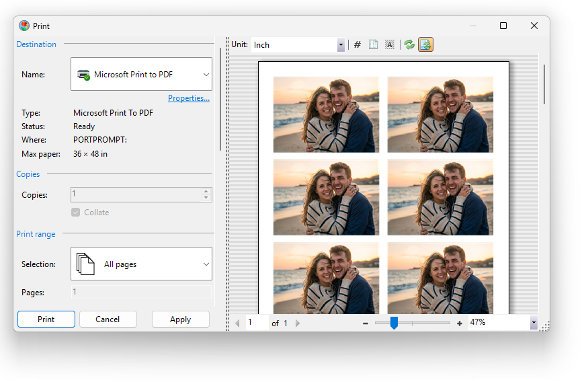Click the zoom in plus icon

(x=460, y=324)
